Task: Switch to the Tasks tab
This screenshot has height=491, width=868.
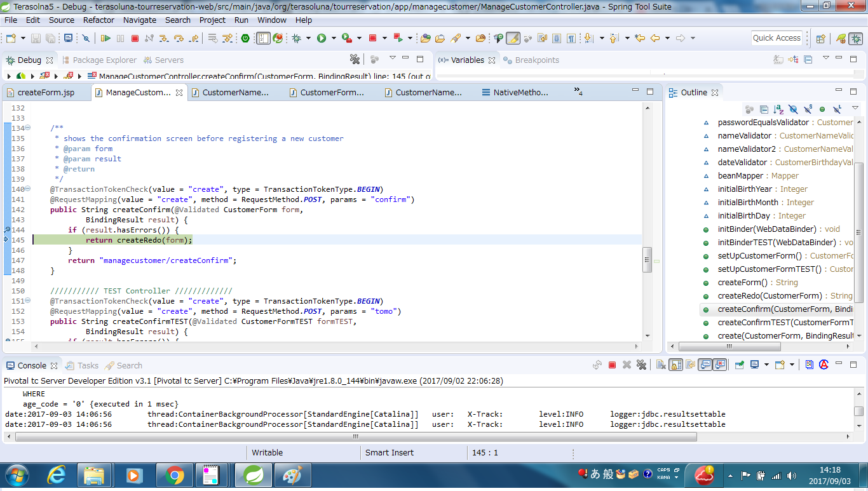Action: [x=83, y=365]
